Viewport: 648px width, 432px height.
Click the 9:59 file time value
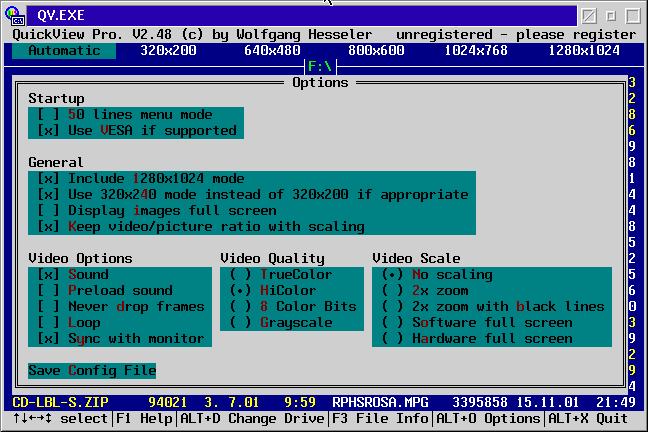(300, 402)
